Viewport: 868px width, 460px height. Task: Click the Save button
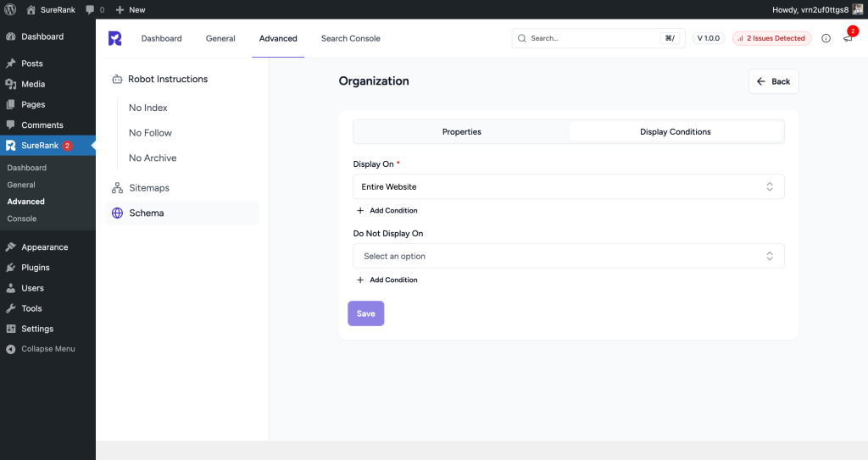[x=366, y=313]
